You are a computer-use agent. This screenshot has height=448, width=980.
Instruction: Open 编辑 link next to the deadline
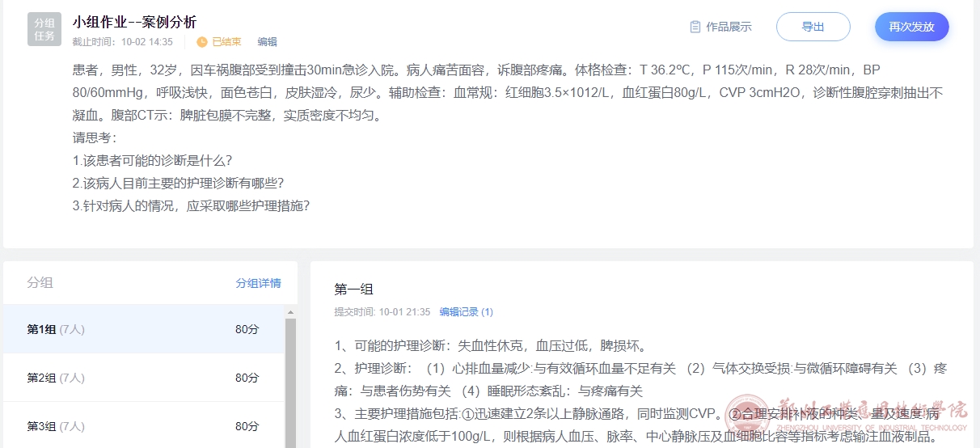(x=267, y=42)
